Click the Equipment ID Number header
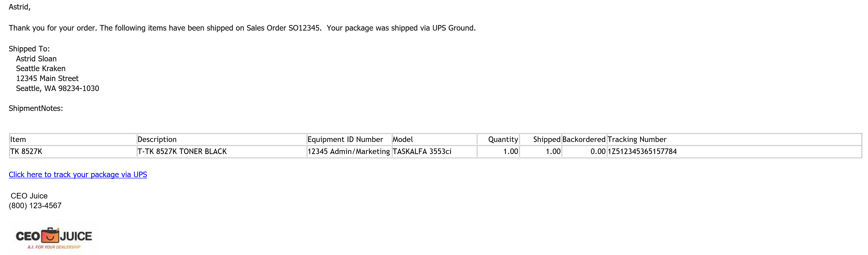Viewport: 868px width, 255px height. [x=349, y=139]
